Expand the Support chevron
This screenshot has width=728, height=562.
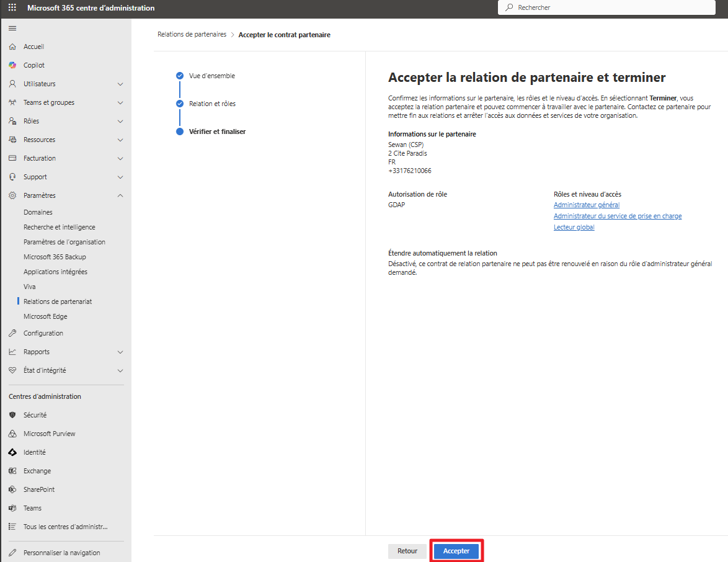(120, 177)
